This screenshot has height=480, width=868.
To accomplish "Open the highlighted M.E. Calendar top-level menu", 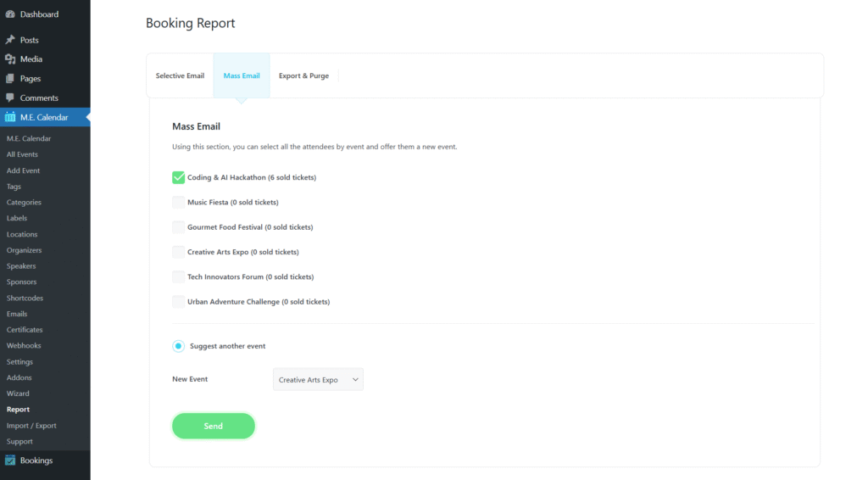I will pos(45,117).
